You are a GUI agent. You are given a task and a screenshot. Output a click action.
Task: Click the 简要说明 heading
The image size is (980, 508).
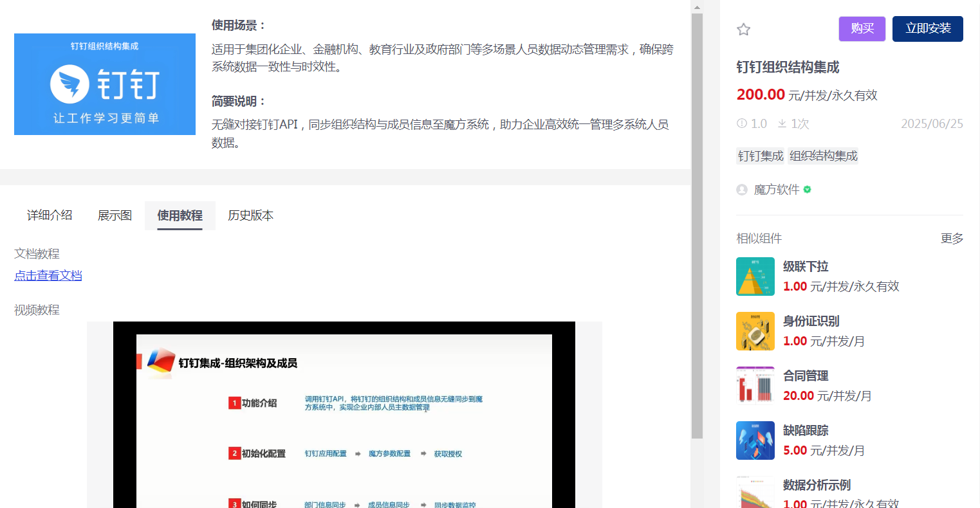click(x=239, y=102)
